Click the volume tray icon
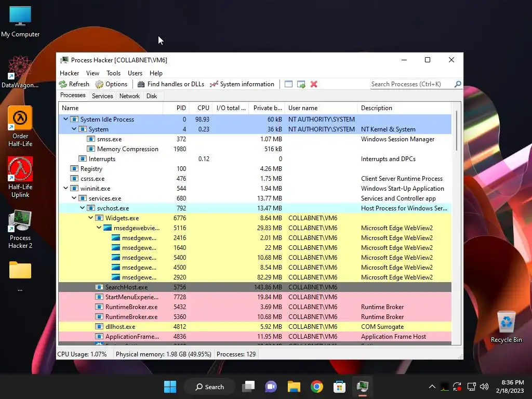 pos(484,387)
